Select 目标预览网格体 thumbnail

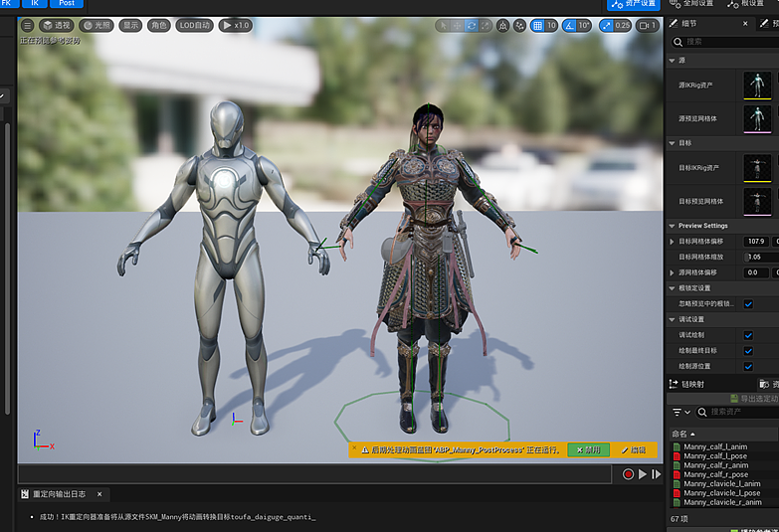tap(757, 201)
